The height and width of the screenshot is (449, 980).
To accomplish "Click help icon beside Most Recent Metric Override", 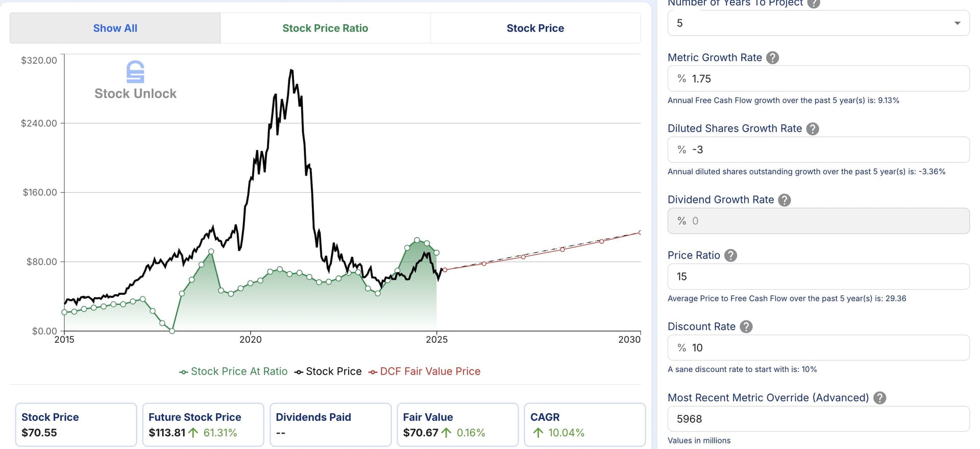I will (879, 397).
